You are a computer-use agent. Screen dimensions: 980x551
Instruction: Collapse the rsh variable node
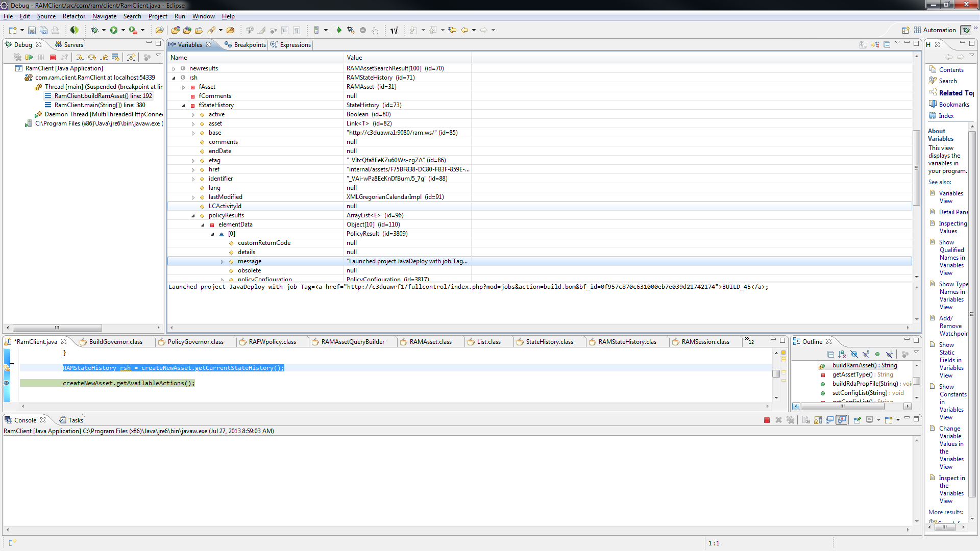[x=174, y=78]
